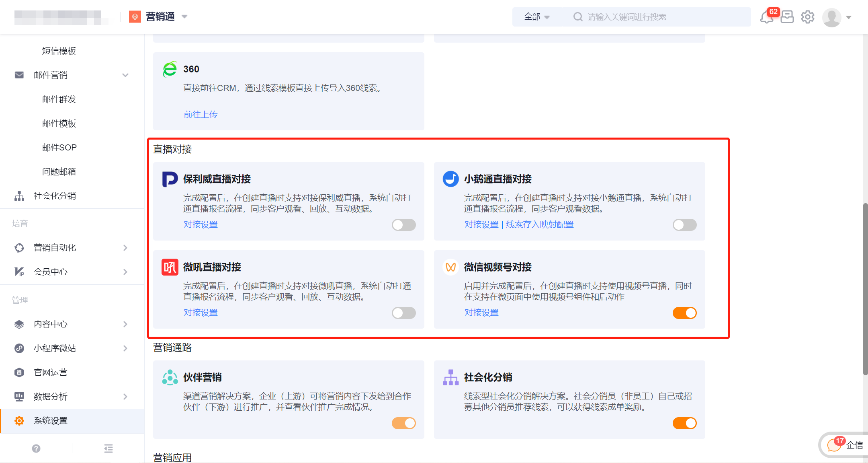Image resolution: width=868 pixels, height=463 pixels.
Task: Click the 小程序微站 sidebar icon
Action: pos(19,348)
